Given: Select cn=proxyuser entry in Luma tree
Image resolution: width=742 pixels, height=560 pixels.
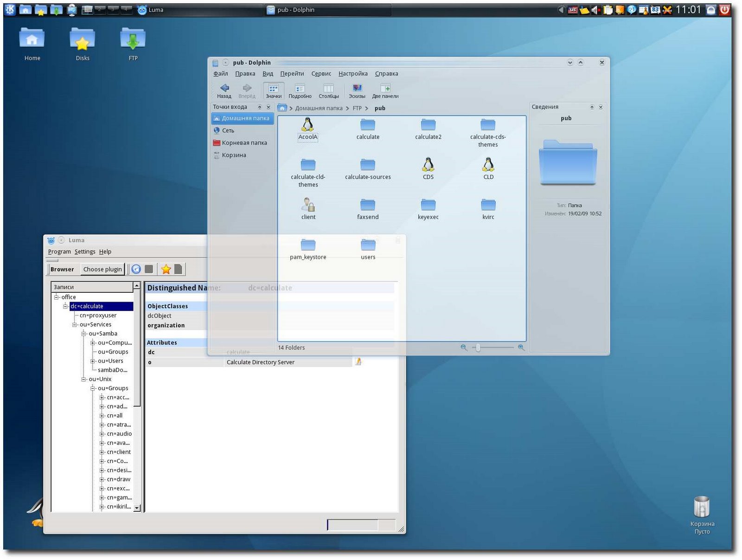Looking at the screenshot, I should (98, 315).
